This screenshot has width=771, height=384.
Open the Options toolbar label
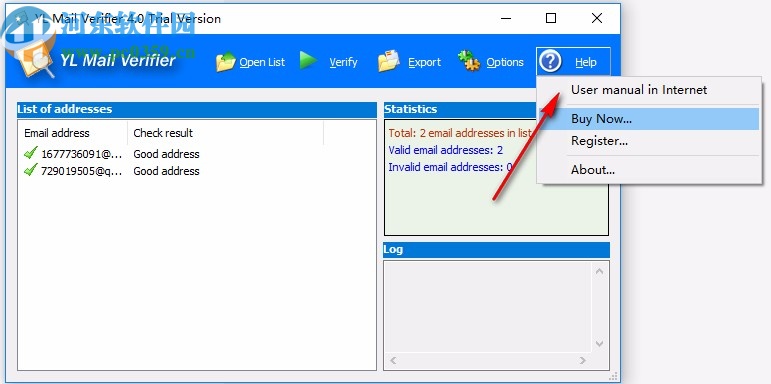click(505, 62)
